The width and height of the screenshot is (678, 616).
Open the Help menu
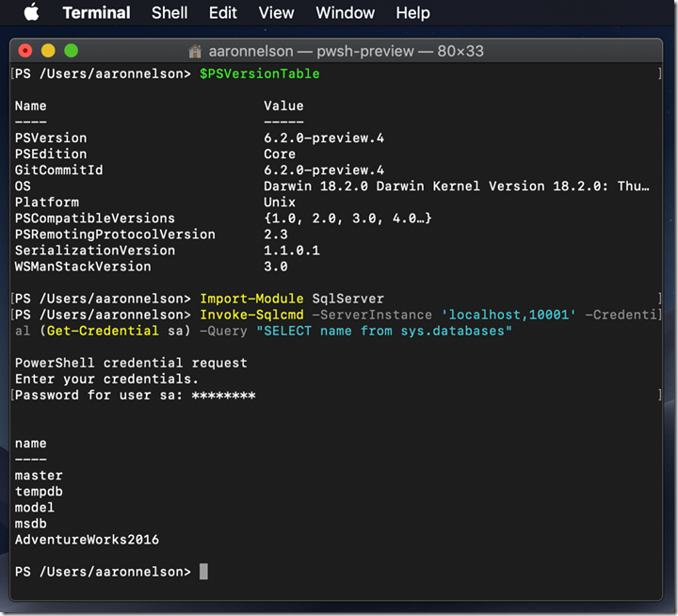coord(412,13)
